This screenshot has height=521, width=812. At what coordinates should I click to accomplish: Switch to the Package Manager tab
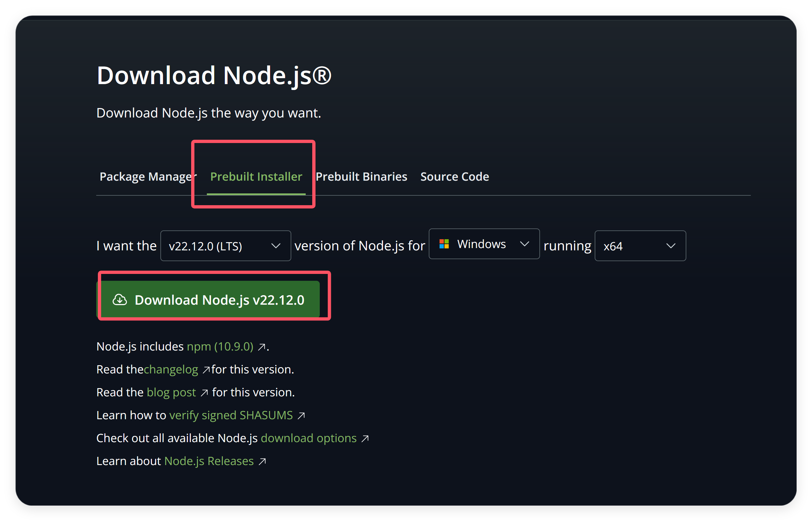pos(146,177)
